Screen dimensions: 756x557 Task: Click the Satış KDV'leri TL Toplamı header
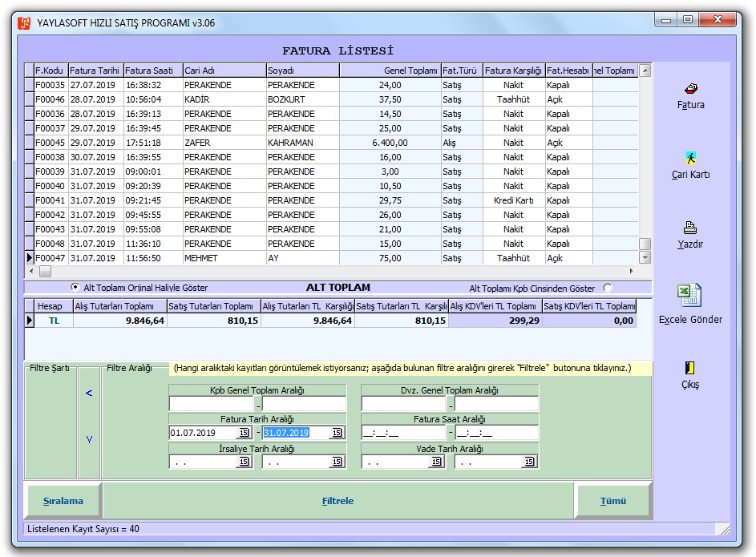click(x=589, y=306)
